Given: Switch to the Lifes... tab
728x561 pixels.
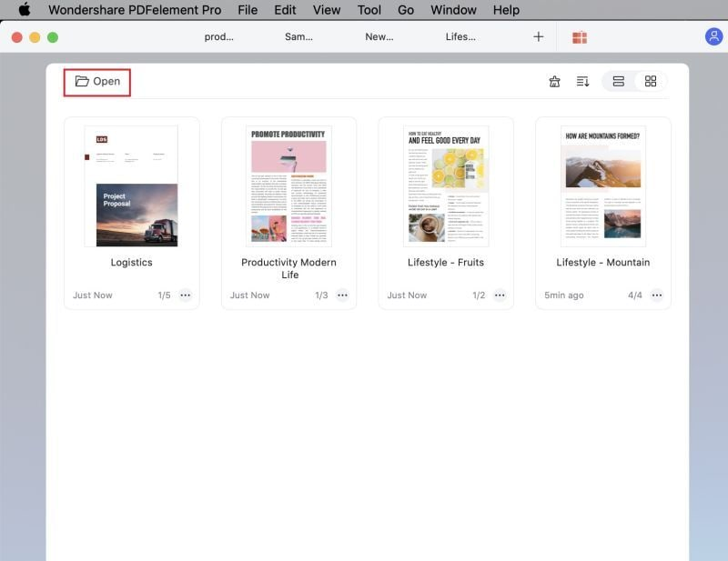Looking at the screenshot, I should (x=460, y=36).
